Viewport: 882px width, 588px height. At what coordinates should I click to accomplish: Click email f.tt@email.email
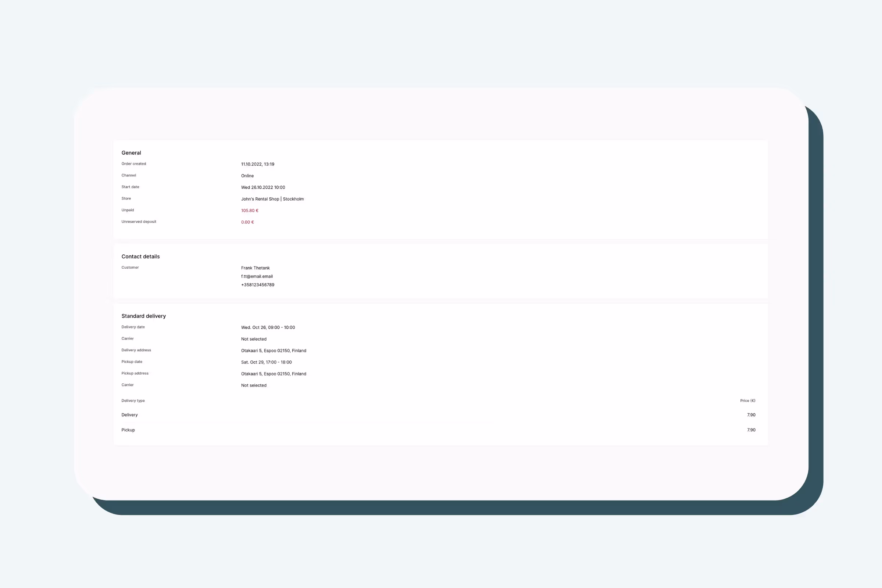tap(257, 276)
